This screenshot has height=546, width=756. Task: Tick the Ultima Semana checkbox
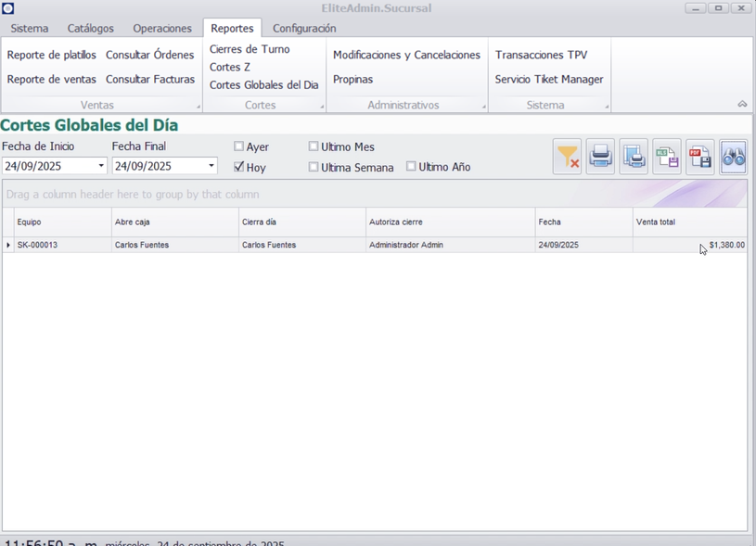314,167
